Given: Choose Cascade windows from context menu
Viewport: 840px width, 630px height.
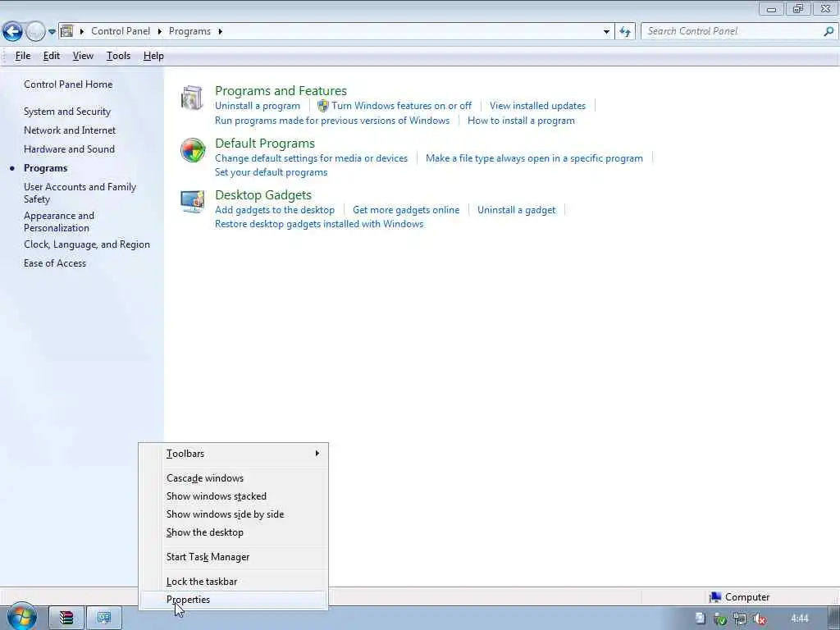Looking at the screenshot, I should pyautogui.click(x=234, y=478).
